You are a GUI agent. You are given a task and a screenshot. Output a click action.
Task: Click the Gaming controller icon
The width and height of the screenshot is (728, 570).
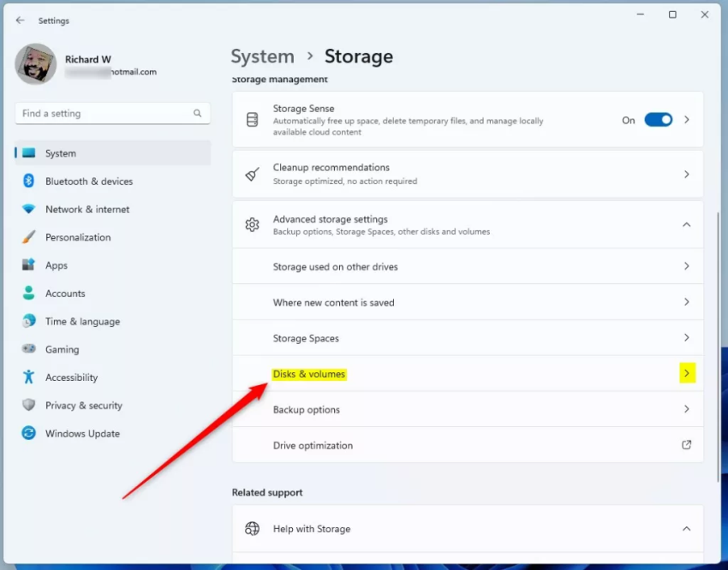pos(28,349)
